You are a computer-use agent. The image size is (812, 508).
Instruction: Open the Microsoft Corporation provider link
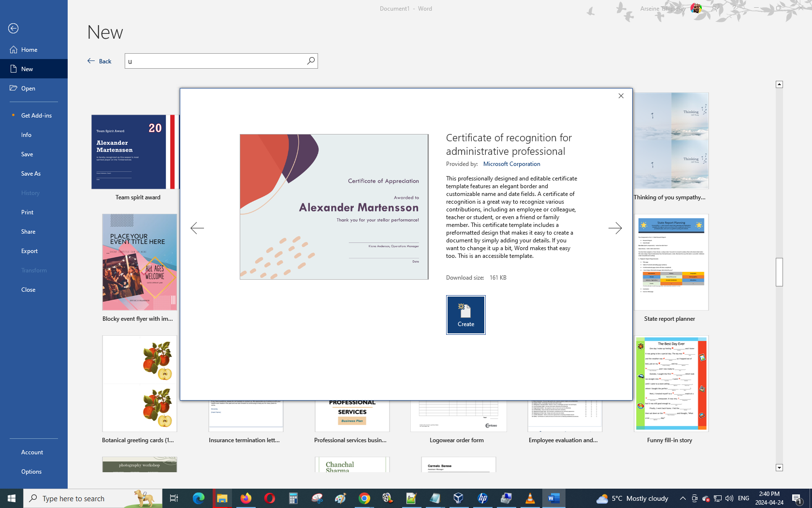(511, 164)
